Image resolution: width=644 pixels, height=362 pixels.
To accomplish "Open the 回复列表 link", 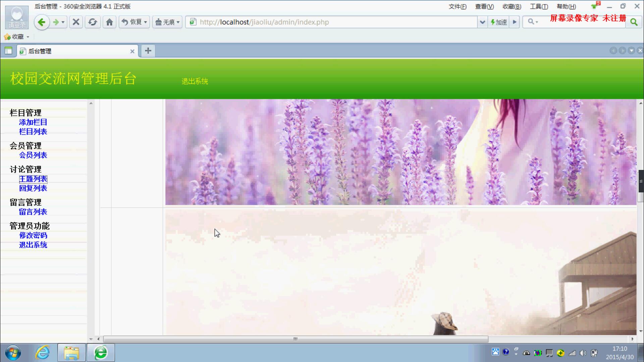I will click(33, 188).
